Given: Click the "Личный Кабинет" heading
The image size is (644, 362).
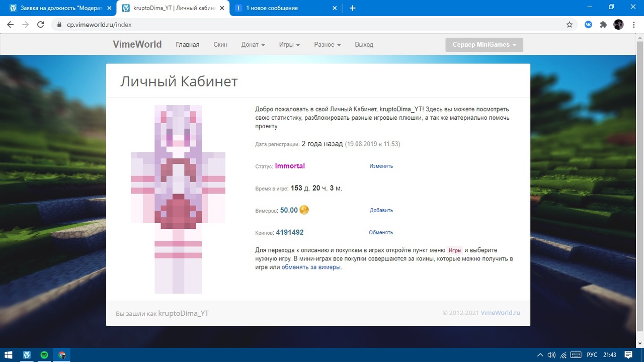Looking at the screenshot, I should coord(179,81).
